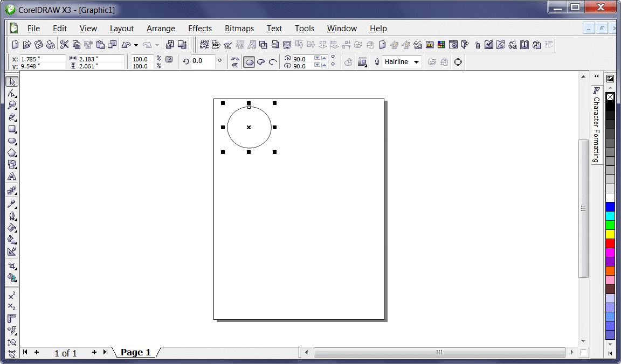Select the Basic Shapes tool
This screenshot has height=364, width=621.
click(x=12, y=165)
